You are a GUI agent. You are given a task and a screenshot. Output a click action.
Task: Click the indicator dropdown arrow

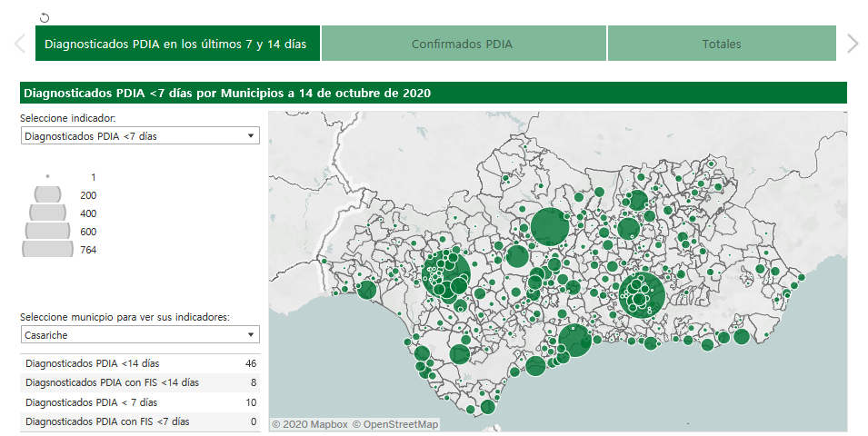[251, 135]
